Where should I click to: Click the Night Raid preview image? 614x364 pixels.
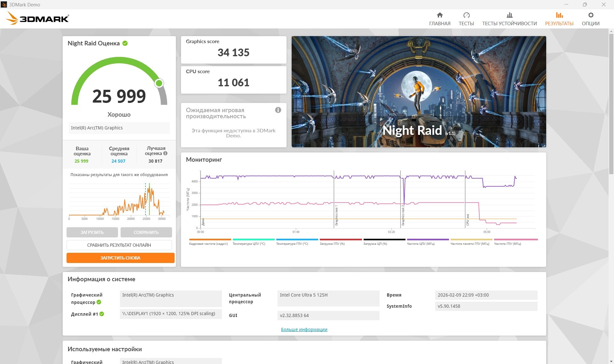point(419,92)
